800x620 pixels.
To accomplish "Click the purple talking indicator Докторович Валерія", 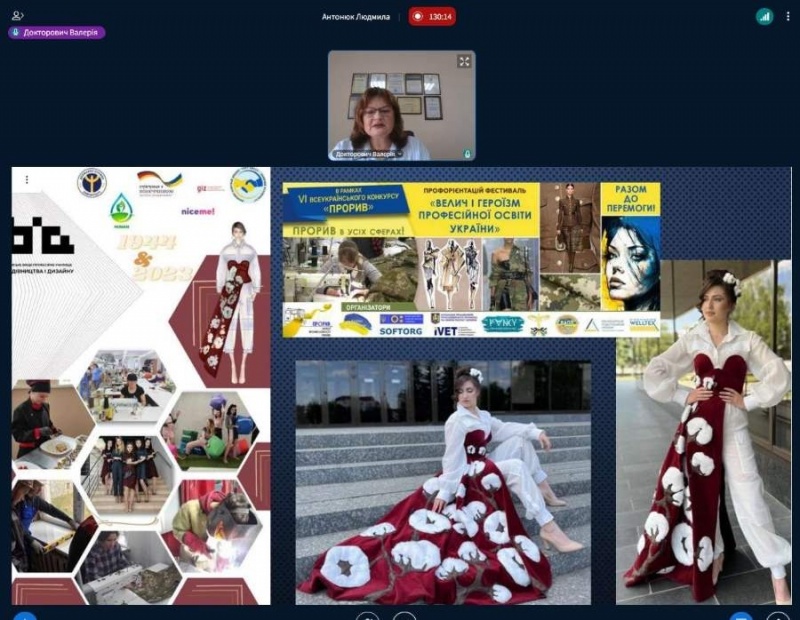I will click(57, 32).
